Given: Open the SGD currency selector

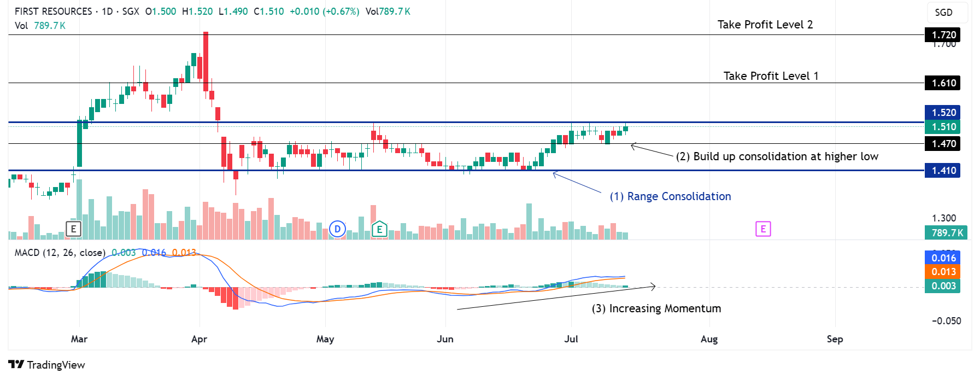Looking at the screenshot, I should pyautogui.click(x=947, y=13).
